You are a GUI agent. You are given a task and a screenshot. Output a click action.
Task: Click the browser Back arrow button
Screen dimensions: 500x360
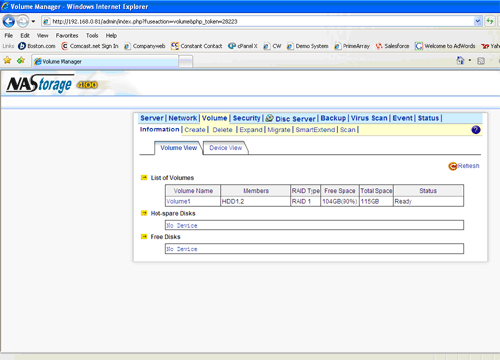9,22
